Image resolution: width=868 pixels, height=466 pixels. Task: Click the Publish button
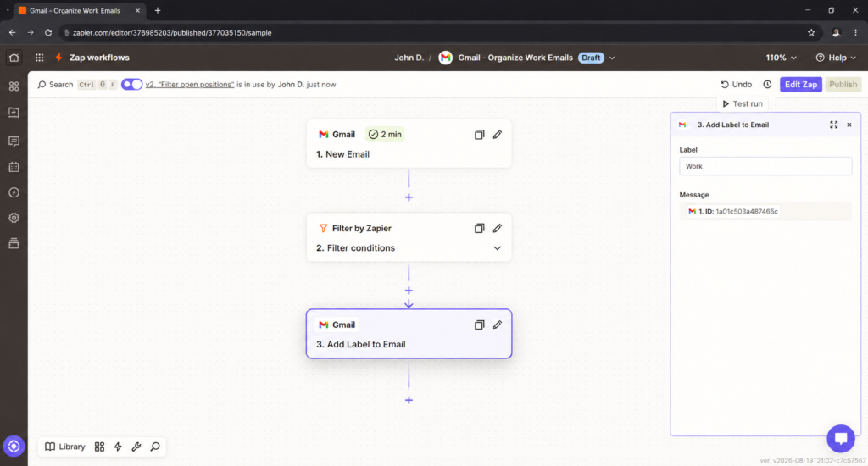(843, 84)
